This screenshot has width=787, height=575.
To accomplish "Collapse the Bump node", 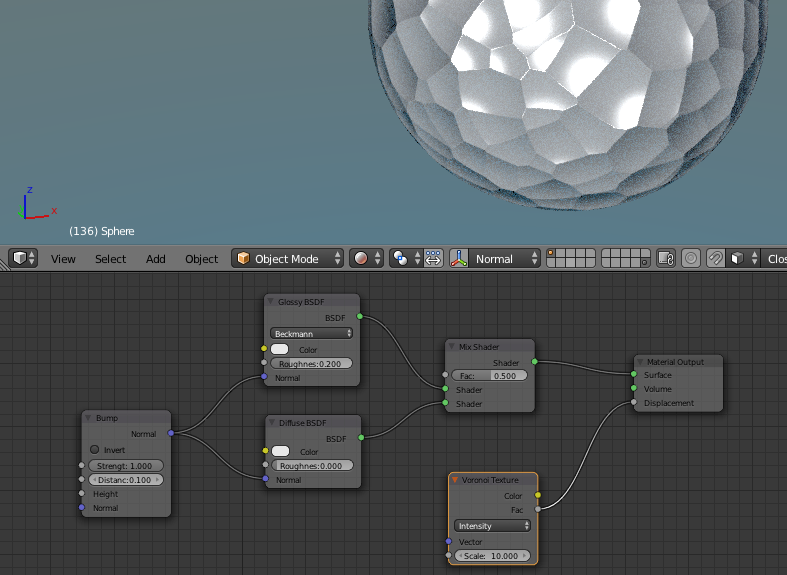I will tap(88, 417).
